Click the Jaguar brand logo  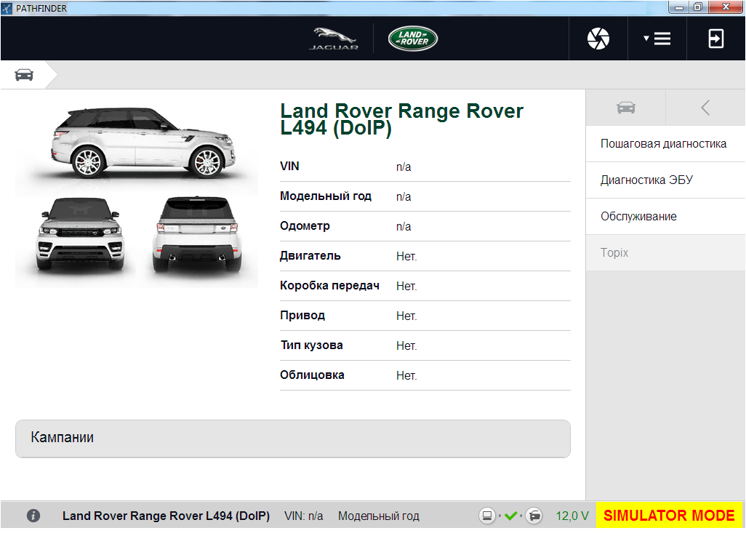(x=334, y=39)
